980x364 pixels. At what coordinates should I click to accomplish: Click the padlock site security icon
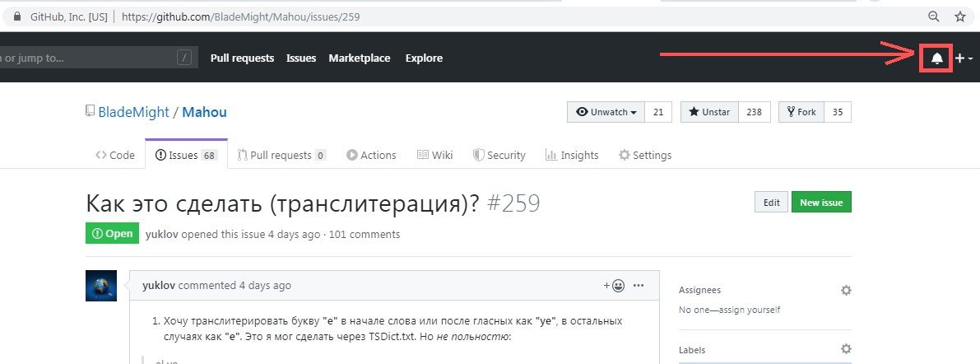click(x=17, y=17)
